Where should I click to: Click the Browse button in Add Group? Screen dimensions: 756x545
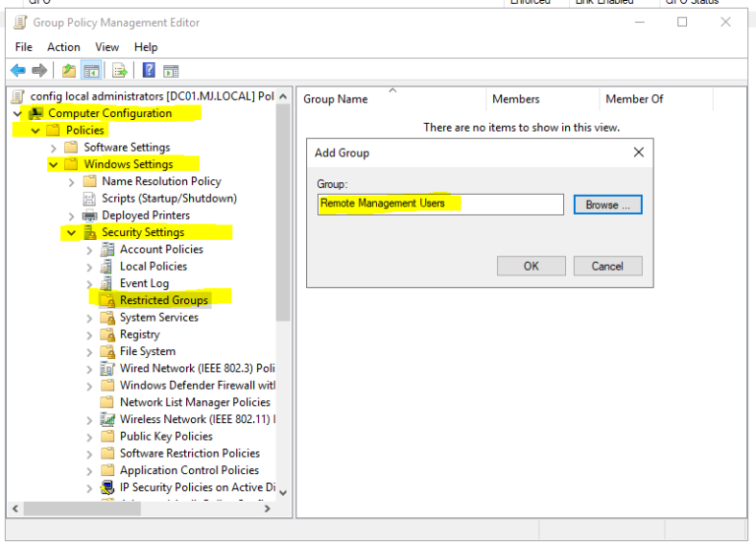click(x=607, y=205)
